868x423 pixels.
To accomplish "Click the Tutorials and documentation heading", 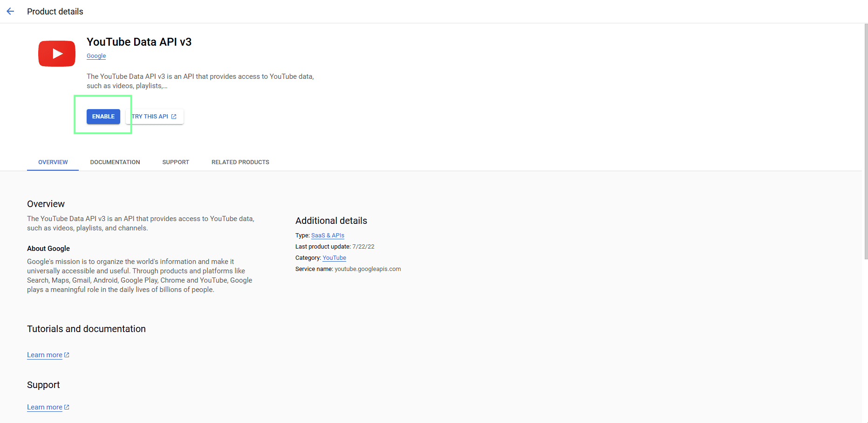I will coord(86,329).
